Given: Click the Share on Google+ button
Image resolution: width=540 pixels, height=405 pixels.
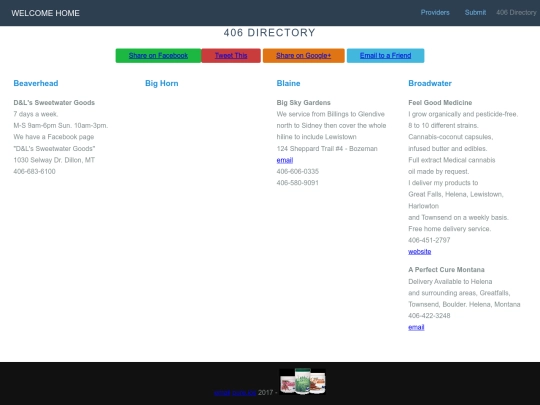Looking at the screenshot, I should coord(303,55).
